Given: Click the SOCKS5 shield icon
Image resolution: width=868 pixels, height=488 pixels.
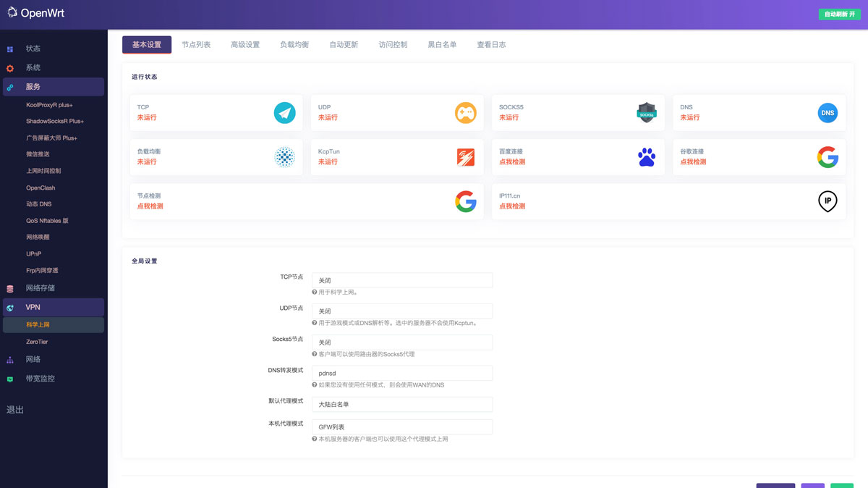Looking at the screenshot, I should click(646, 113).
